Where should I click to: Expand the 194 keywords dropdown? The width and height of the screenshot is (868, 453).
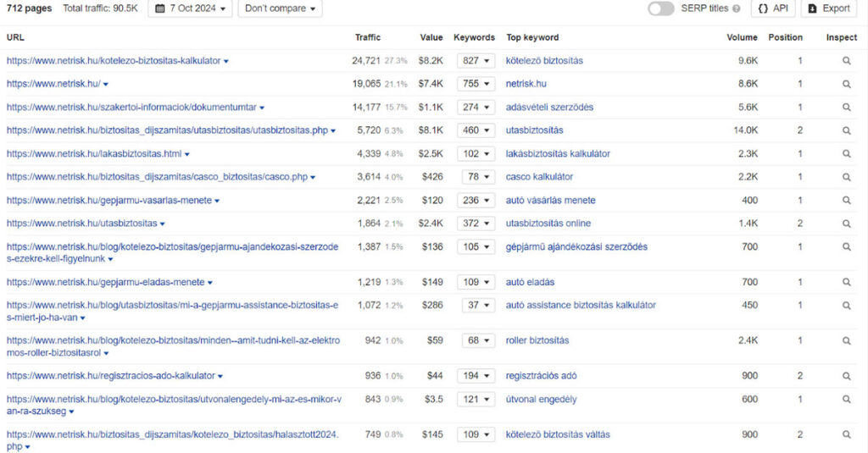(x=476, y=376)
